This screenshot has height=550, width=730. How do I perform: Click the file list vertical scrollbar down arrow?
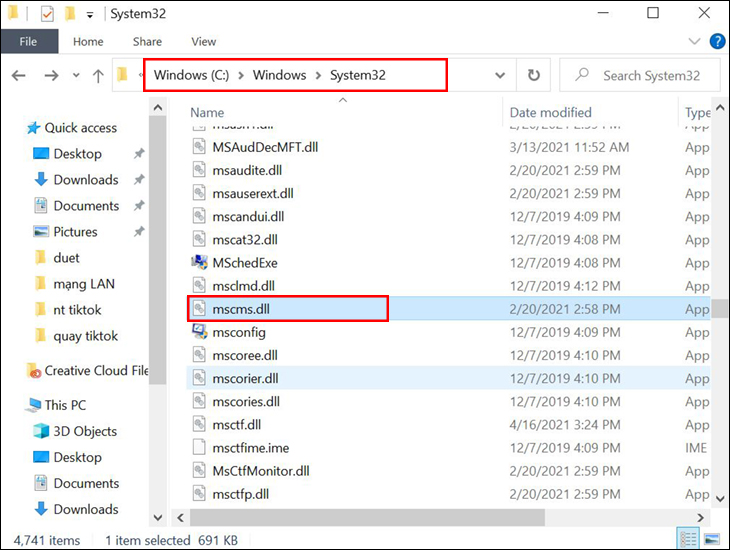pyautogui.click(x=720, y=498)
